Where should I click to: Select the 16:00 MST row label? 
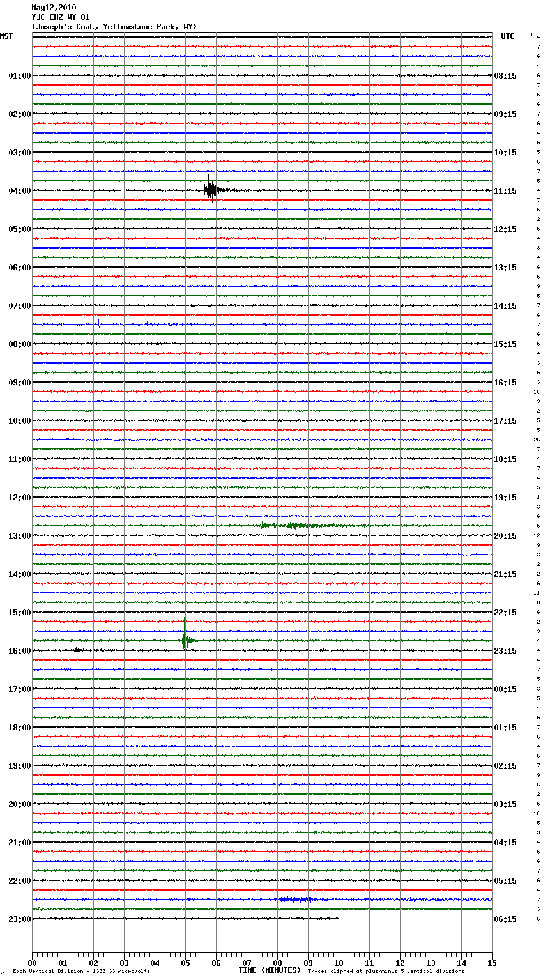(x=19, y=651)
